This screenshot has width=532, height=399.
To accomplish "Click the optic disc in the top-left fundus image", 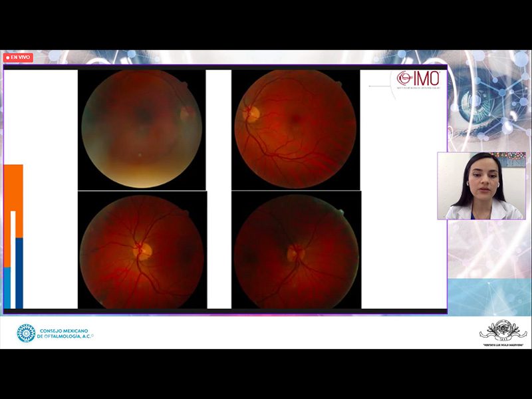I will (x=186, y=114).
